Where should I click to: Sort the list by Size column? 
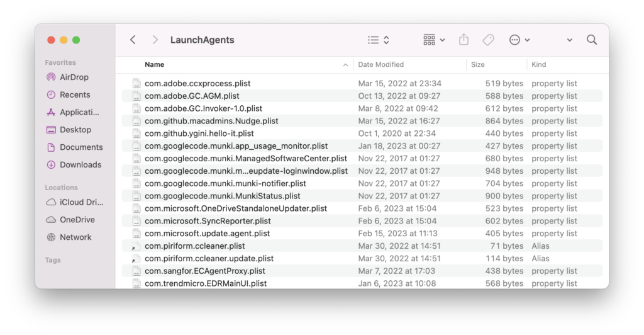click(478, 64)
